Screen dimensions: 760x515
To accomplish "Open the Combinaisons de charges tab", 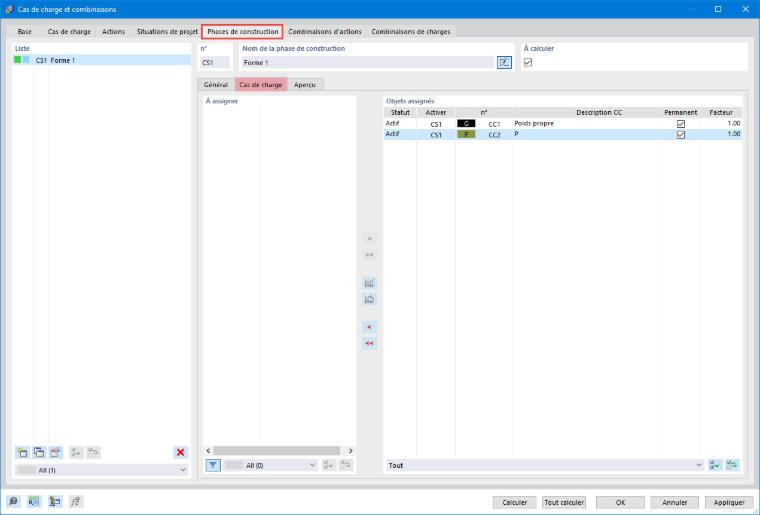I will point(411,31).
